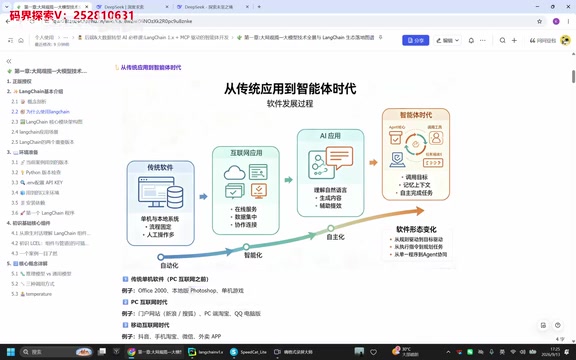The height and width of the screenshot is (360, 576).
Task: Collapse the outline sidebar with the double-chevron icon
Action: pos(9,61)
